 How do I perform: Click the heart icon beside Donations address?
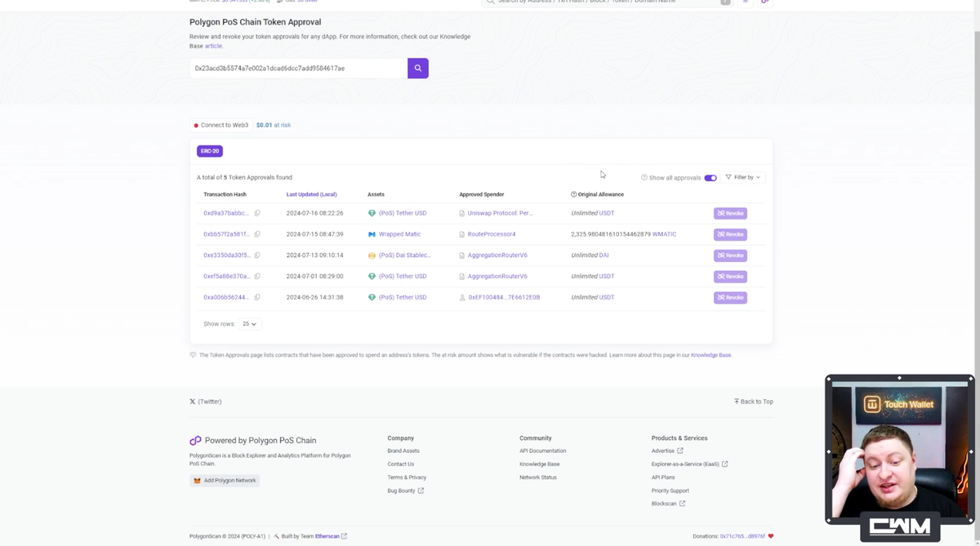coord(770,536)
